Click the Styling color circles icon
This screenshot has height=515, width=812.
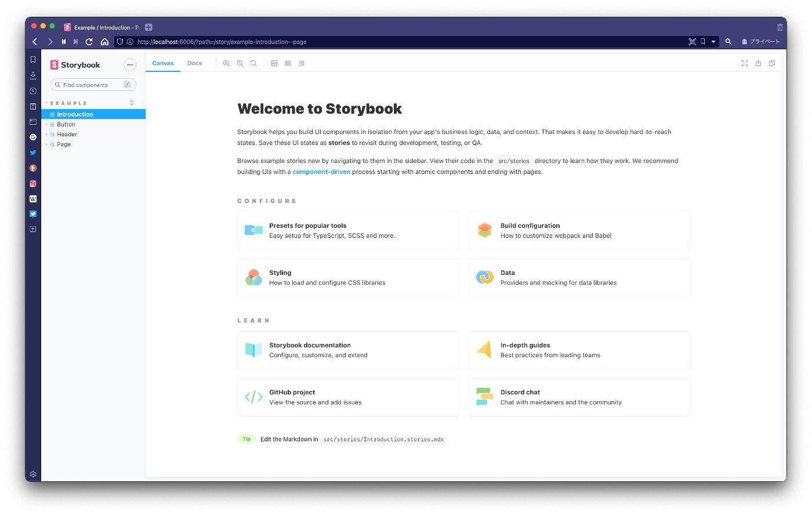point(253,278)
